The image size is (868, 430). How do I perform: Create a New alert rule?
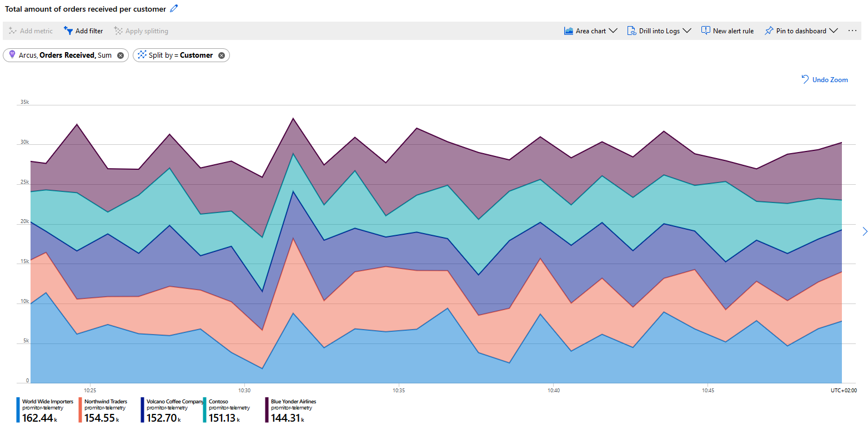click(727, 31)
